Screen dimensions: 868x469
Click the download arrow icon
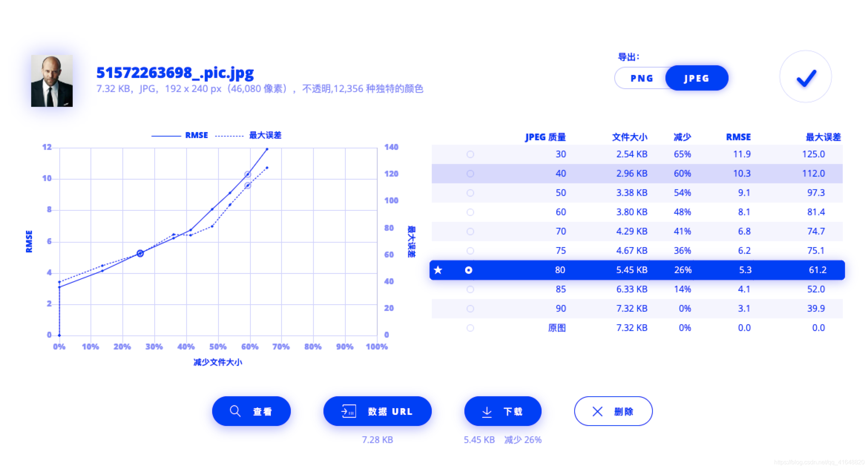coord(487,412)
